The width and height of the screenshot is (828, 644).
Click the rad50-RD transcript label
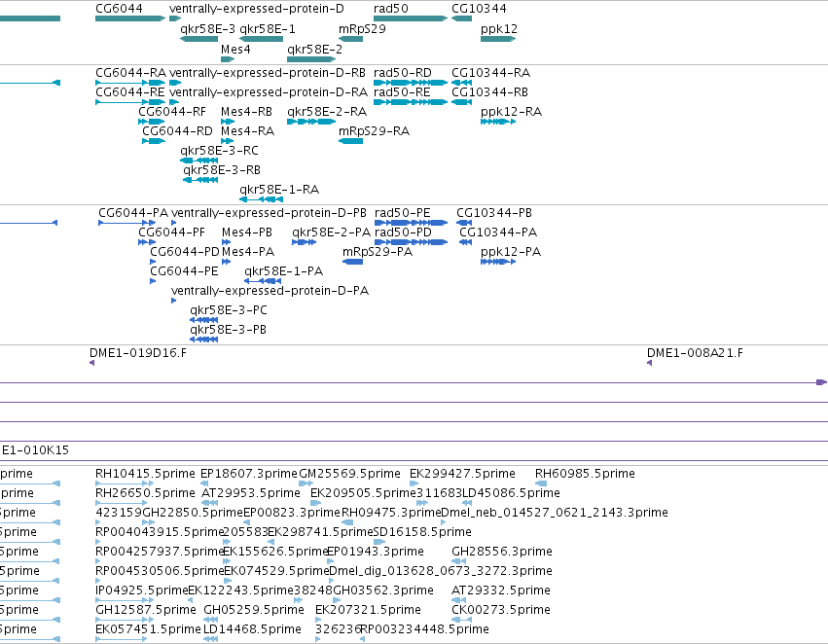pyautogui.click(x=403, y=73)
